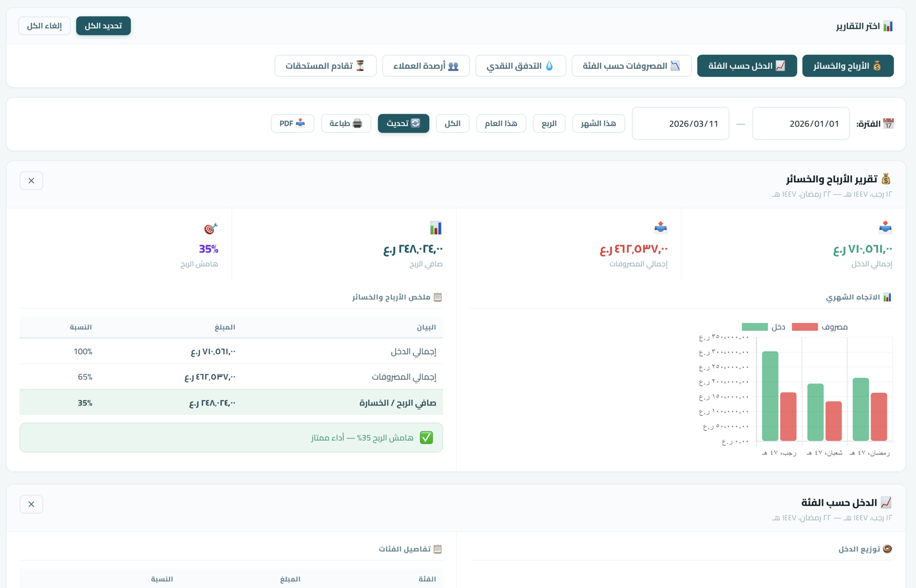Toggle the الدخل حسب الفئة report chip
916x588 pixels.
tap(747, 66)
